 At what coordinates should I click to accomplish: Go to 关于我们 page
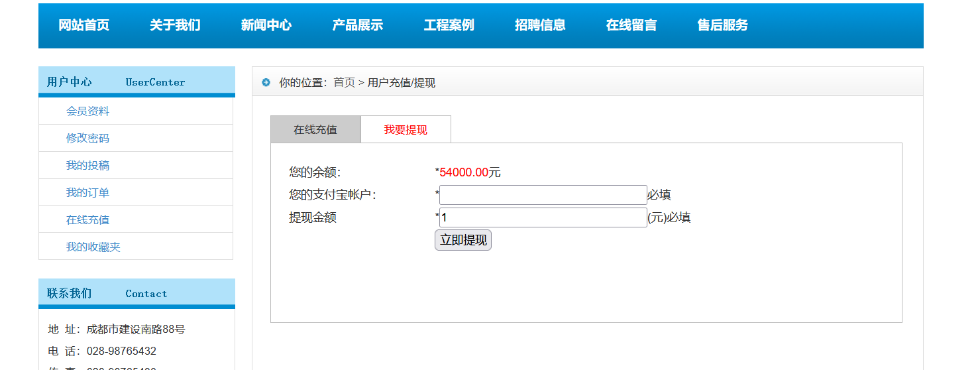pyautogui.click(x=175, y=25)
